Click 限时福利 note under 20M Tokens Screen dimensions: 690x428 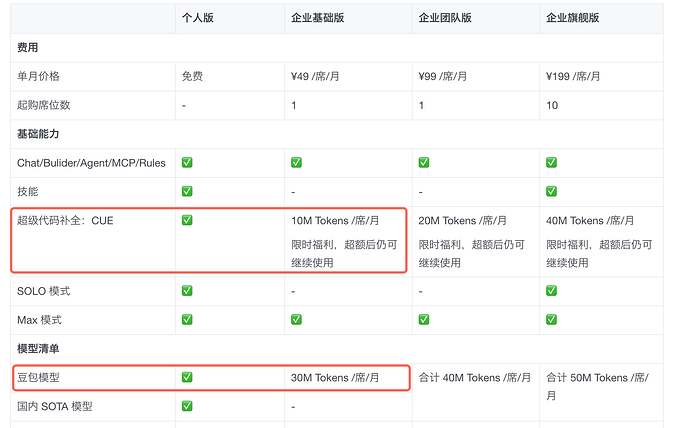(472, 253)
